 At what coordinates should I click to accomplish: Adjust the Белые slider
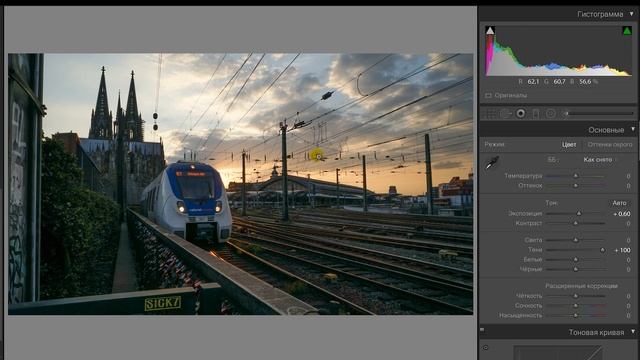(576, 260)
